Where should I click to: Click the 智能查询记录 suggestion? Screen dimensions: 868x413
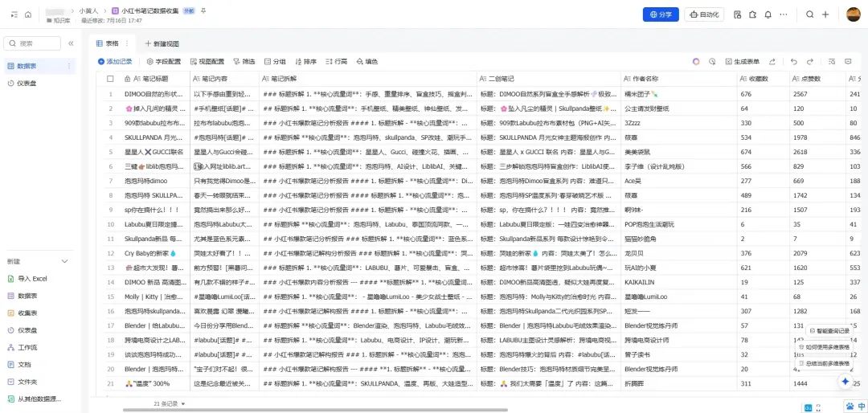829,330
